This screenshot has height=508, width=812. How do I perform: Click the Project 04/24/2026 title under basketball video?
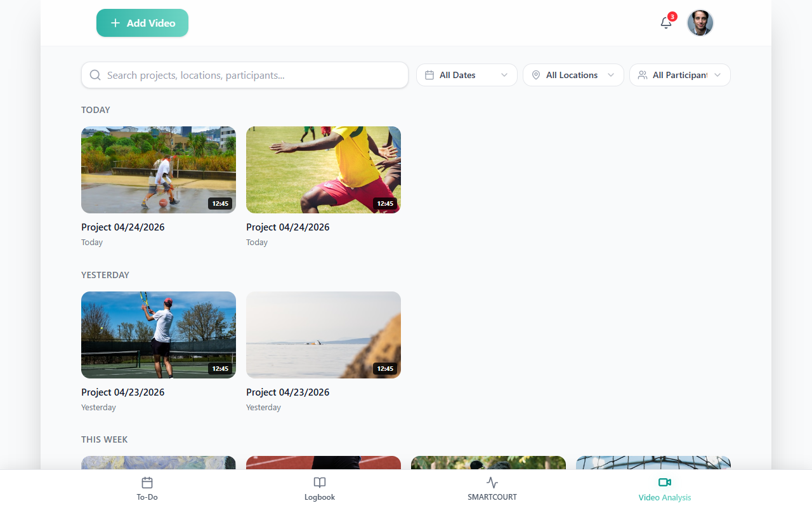[x=123, y=227]
